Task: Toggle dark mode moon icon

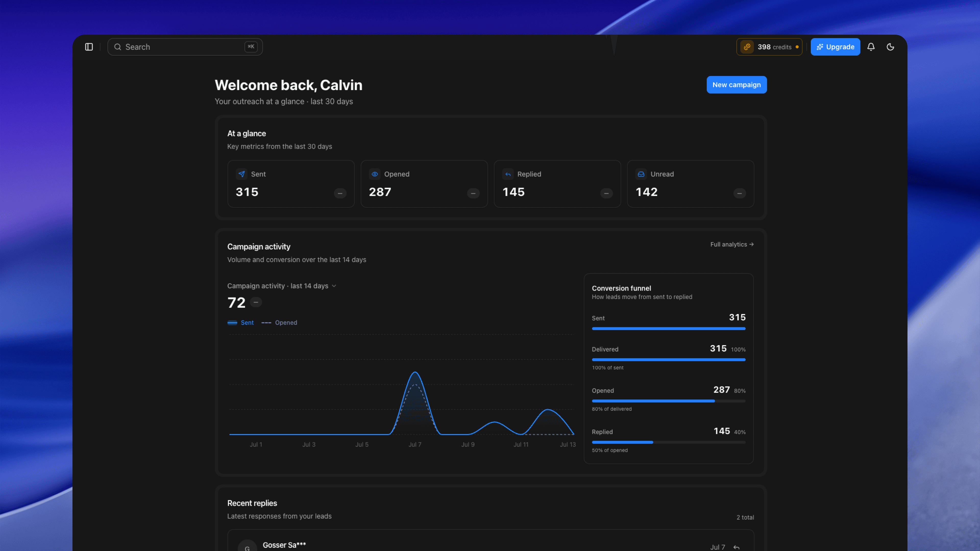Action: tap(890, 47)
